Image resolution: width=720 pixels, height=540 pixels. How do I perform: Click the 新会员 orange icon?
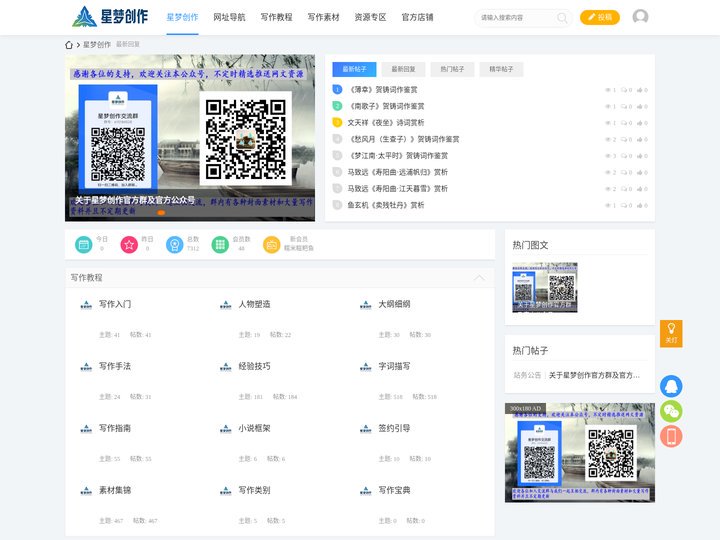tap(271, 245)
